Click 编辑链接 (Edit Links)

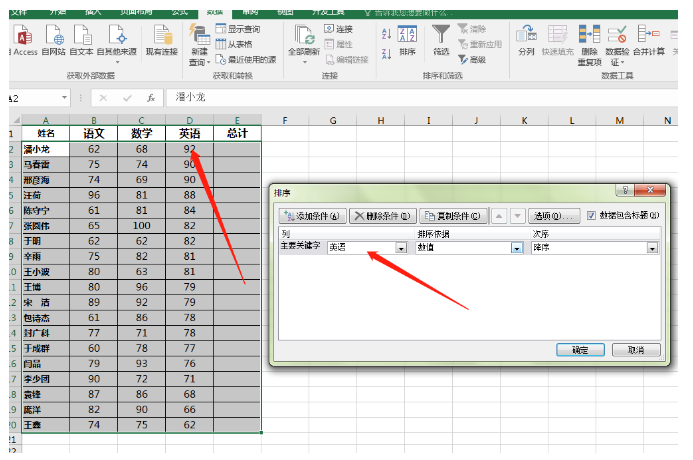[x=346, y=59]
